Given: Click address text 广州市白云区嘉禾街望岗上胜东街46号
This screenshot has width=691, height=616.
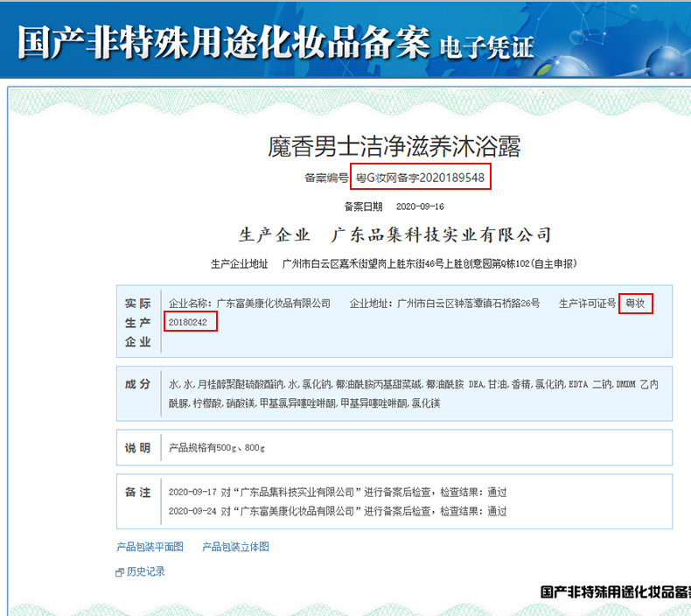Looking at the screenshot, I should click(362, 263).
